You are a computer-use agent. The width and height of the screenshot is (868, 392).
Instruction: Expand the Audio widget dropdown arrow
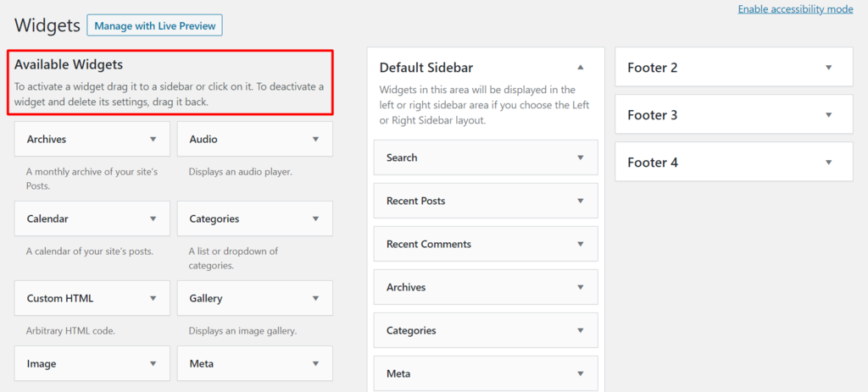click(x=315, y=139)
